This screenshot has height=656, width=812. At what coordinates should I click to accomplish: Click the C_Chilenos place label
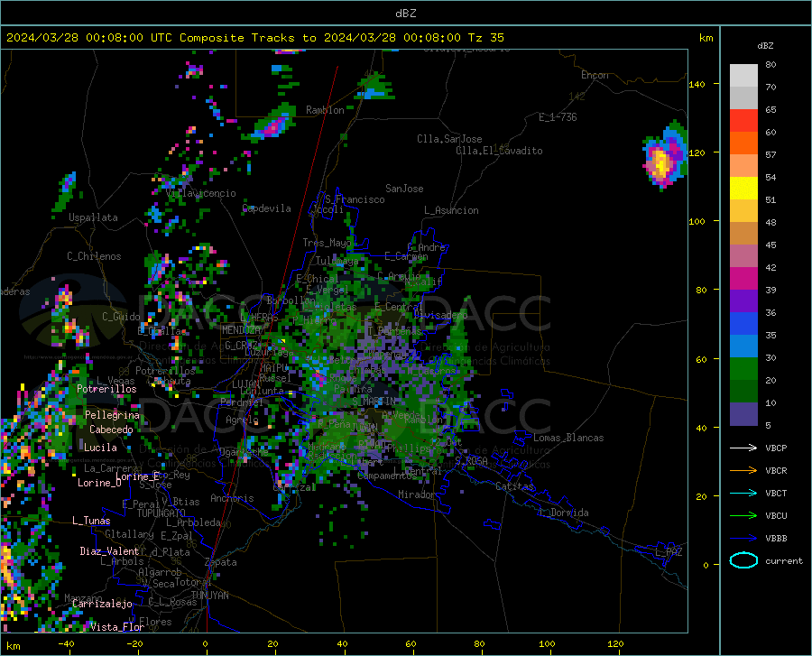pyautogui.click(x=94, y=256)
